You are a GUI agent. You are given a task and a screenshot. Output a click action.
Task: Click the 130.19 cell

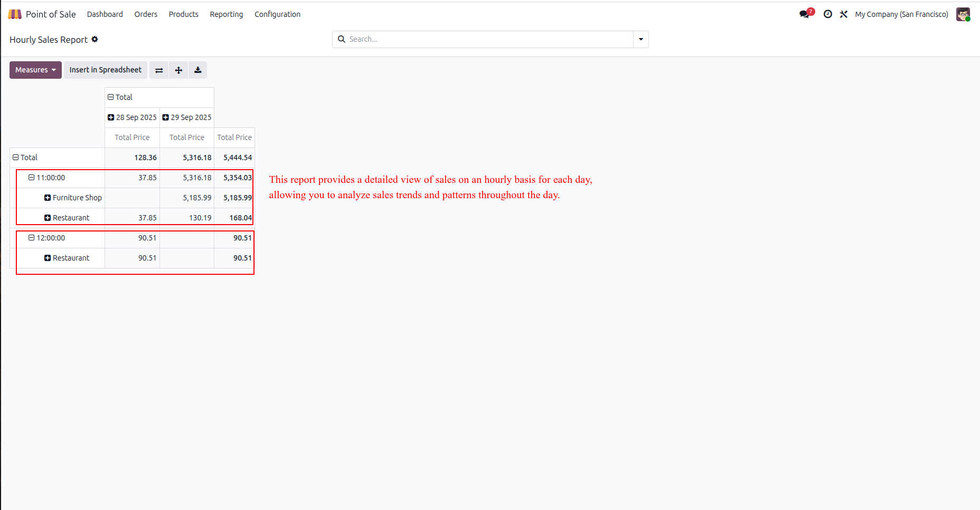pos(187,218)
